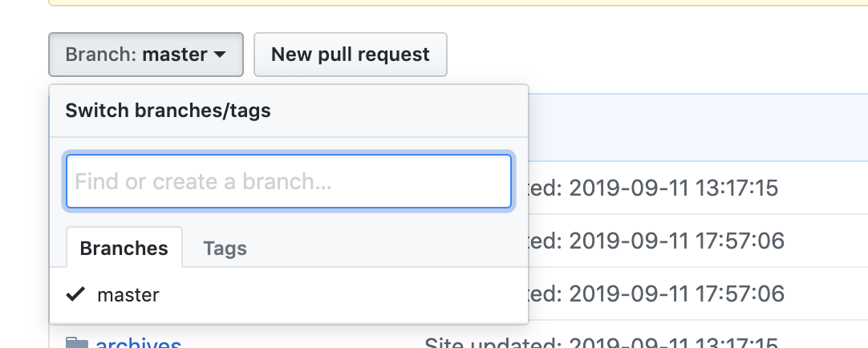The image size is (868, 348).
Task: Click the Switch branches/tags header
Action: 168,110
